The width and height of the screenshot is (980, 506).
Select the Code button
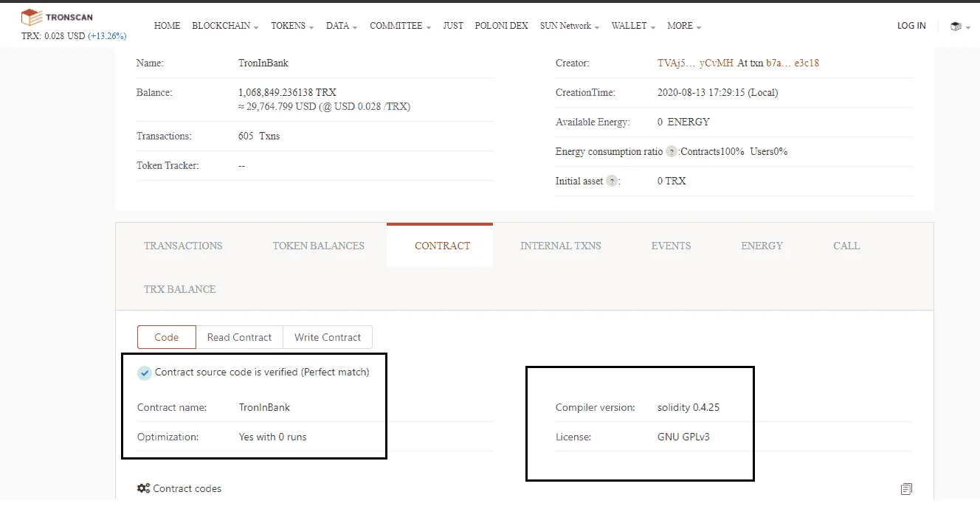pyautogui.click(x=167, y=337)
